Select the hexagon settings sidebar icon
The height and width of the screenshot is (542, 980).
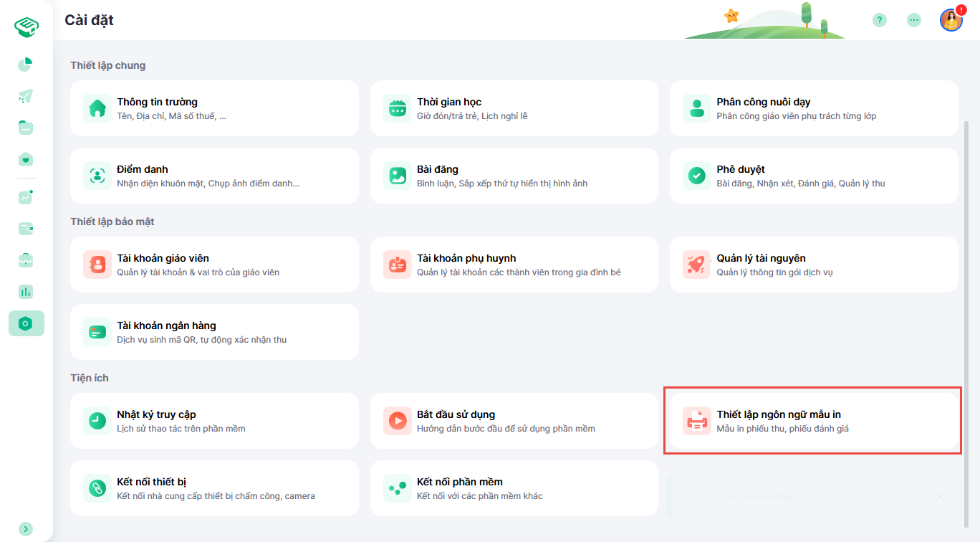tap(26, 323)
